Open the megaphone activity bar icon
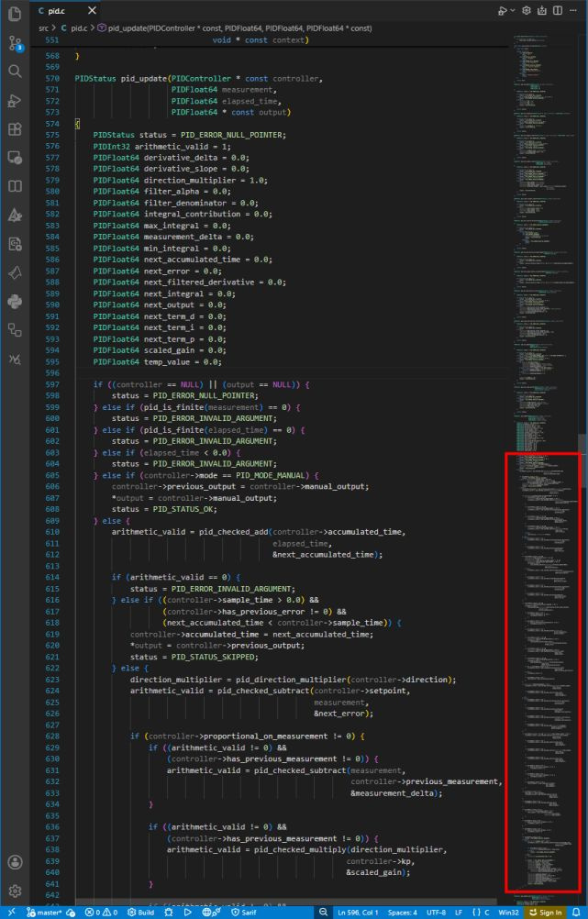Image resolution: width=588 pixels, height=919 pixels. pos(15,272)
